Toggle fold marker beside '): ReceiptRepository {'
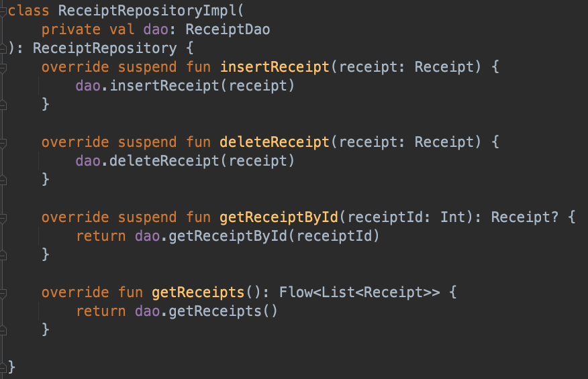588x379 pixels. coord(3,49)
